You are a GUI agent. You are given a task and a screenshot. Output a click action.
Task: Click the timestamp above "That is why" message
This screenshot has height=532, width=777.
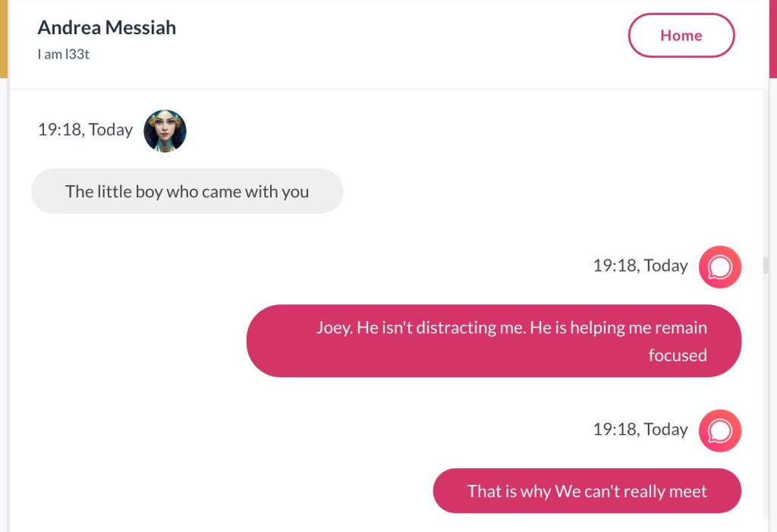tap(640, 430)
